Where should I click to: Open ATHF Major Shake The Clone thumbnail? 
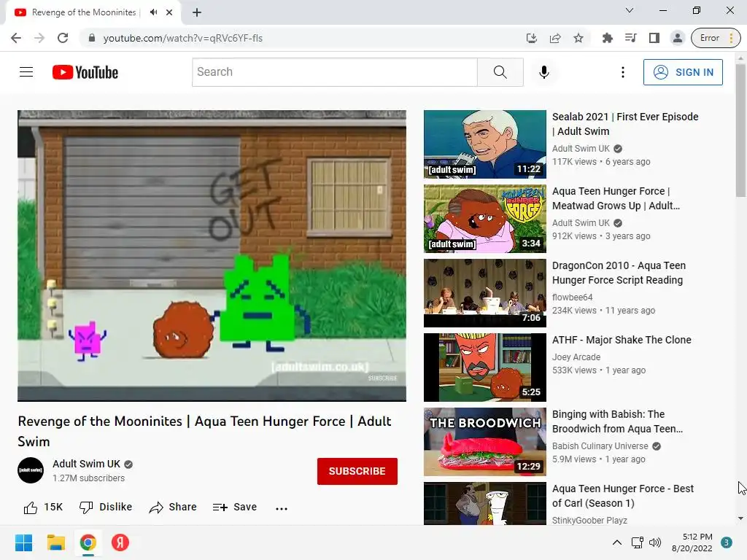click(x=485, y=367)
